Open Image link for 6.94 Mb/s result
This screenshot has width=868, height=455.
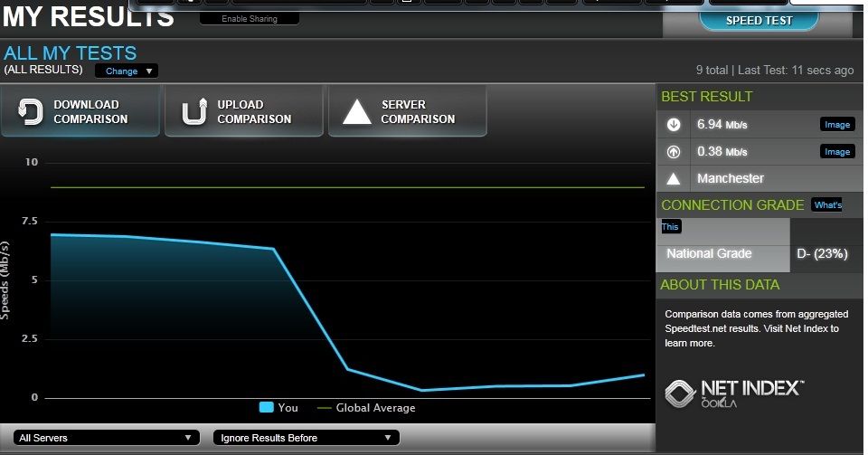[x=837, y=125]
